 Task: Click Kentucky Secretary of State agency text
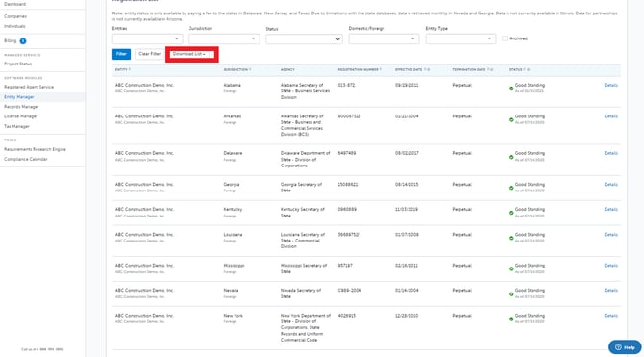click(303, 213)
